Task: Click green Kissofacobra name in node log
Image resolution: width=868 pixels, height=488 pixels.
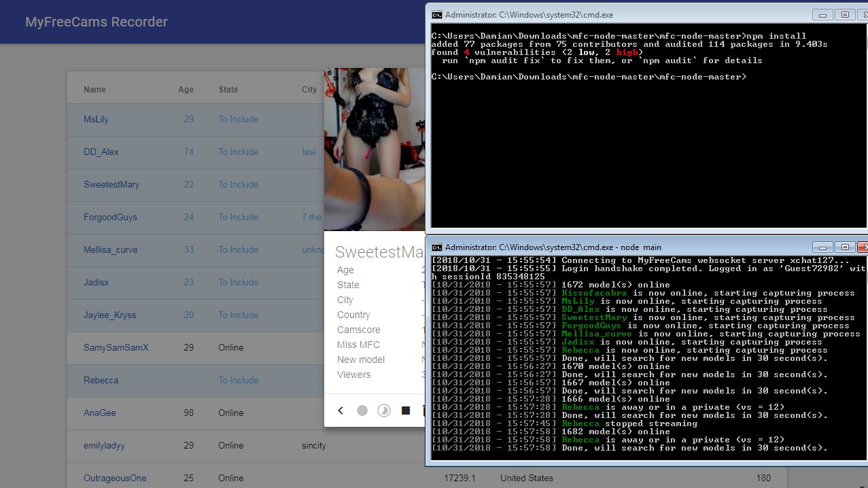Action: (x=595, y=293)
